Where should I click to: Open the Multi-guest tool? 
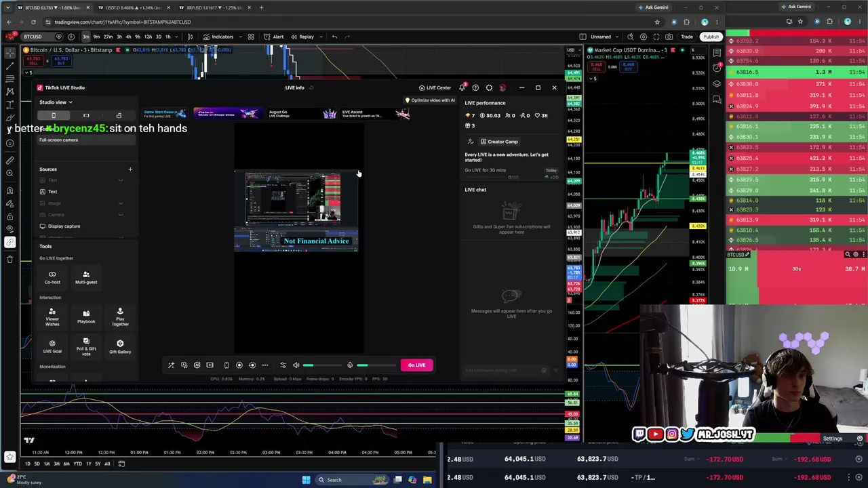[86, 277]
